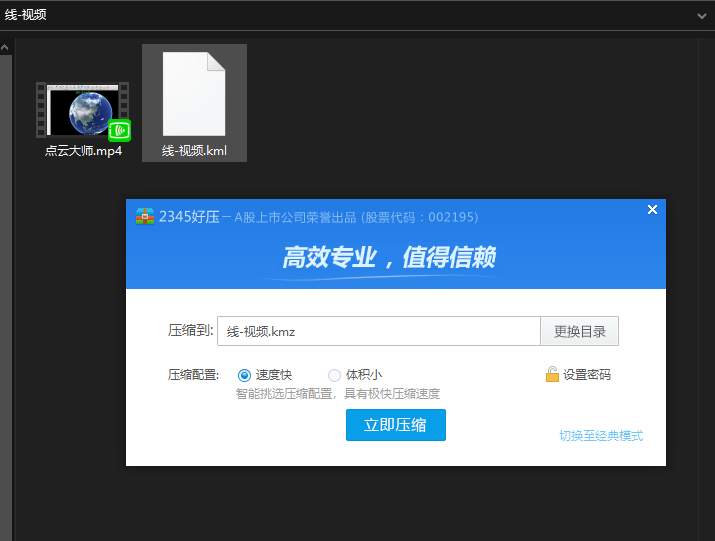Click the 立即压缩 button
This screenshot has width=715, height=541.
396,425
